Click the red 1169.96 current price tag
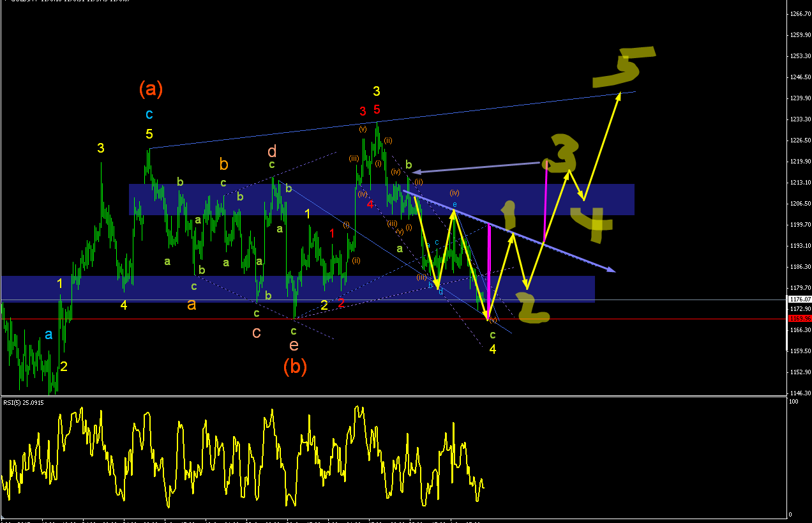 click(x=799, y=318)
